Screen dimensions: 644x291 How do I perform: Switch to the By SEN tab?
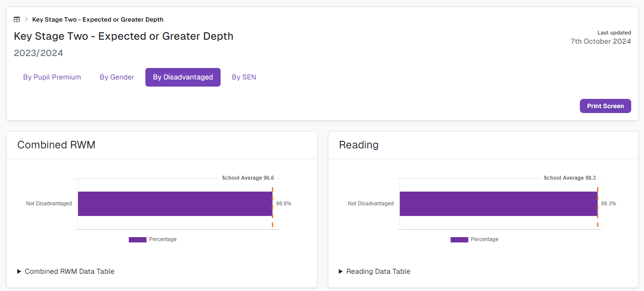pos(244,77)
